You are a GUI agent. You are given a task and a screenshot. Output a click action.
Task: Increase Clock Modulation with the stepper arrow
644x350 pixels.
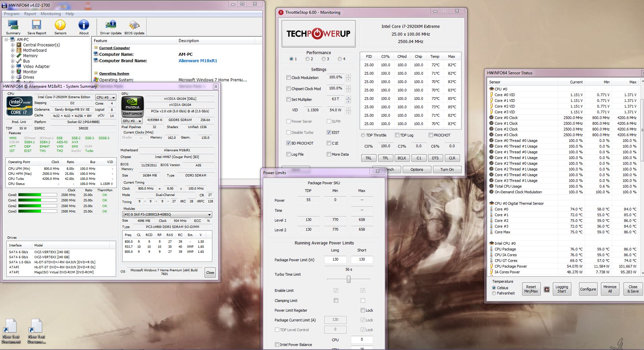click(x=348, y=76)
